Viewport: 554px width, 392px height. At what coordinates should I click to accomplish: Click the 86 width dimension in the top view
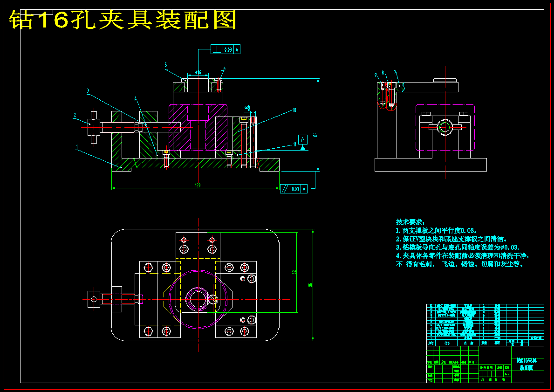(310, 285)
